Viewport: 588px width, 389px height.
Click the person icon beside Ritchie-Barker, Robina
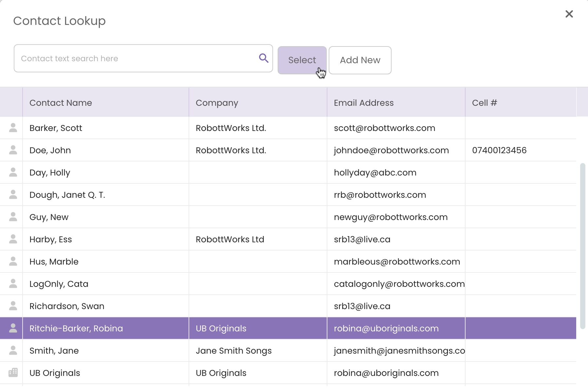pos(13,328)
